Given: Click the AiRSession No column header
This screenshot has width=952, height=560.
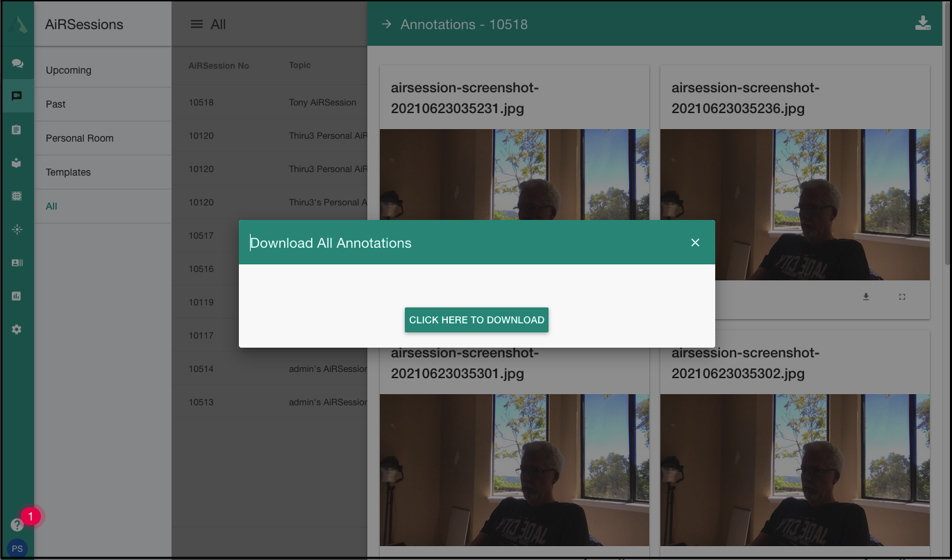Looking at the screenshot, I should 219,66.
